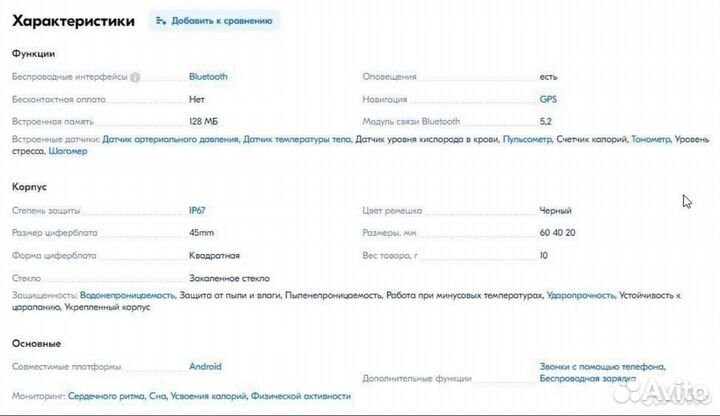Click the IP67 protection link
This screenshot has width=720, height=416.
coord(197,210)
